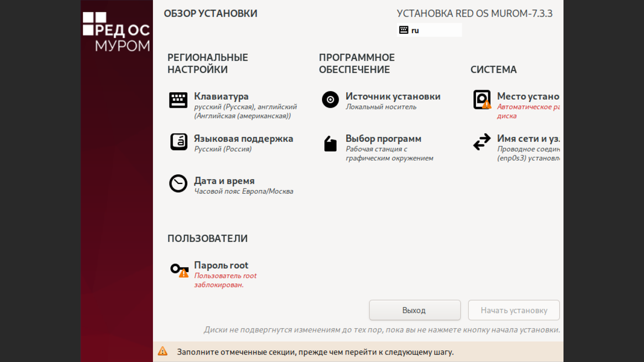Viewport: 644px width, 362px height.
Task: Click 'русский (Русская), английский' keyboard description
Action: pos(245,111)
